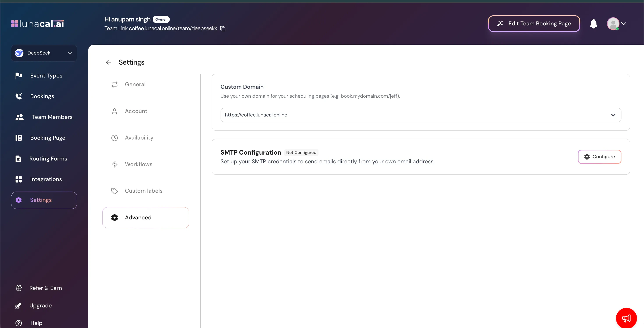Click the lunacal.ai logo

[37, 24]
